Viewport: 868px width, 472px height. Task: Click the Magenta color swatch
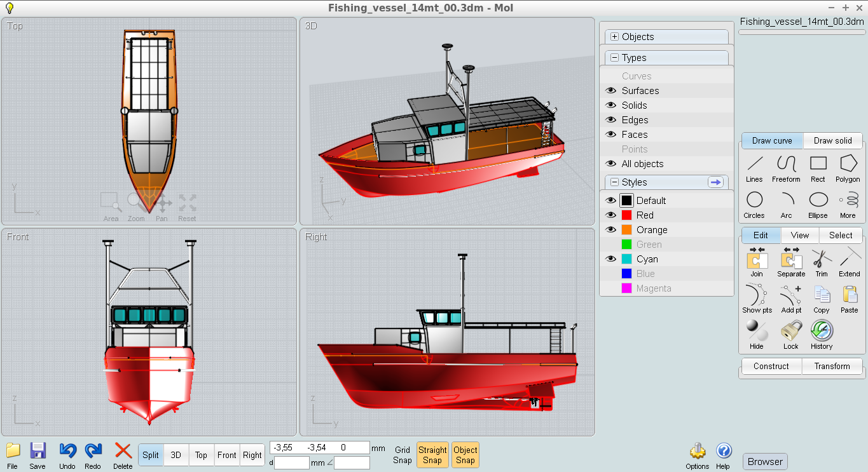(x=626, y=288)
